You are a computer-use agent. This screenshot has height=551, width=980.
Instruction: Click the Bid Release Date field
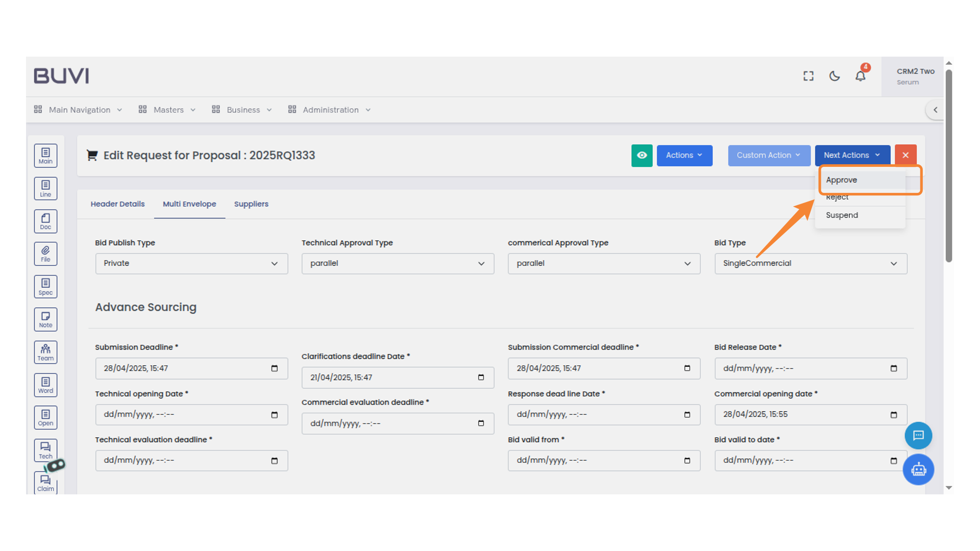(x=810, y=368)
